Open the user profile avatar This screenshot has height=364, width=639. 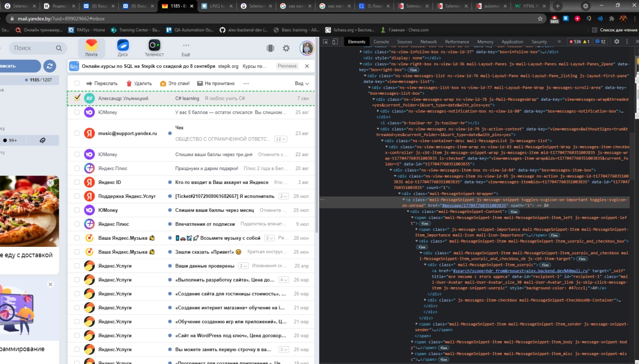click(307, 48)
